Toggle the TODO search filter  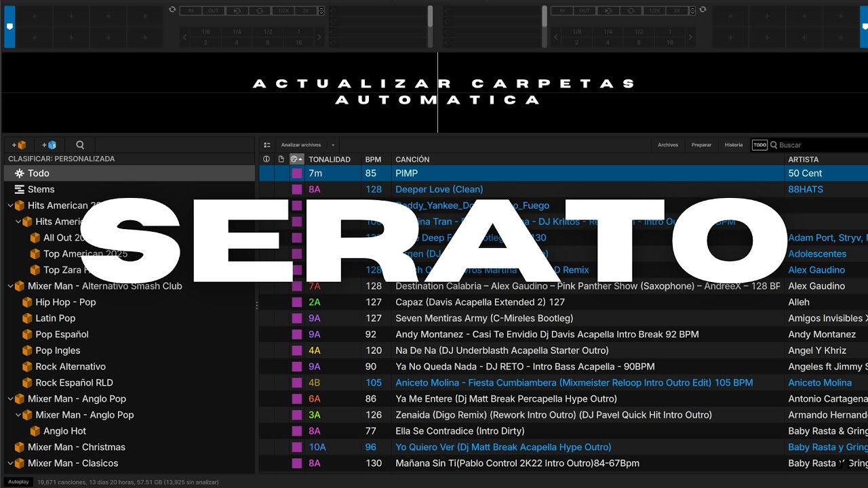click(759, 145)
